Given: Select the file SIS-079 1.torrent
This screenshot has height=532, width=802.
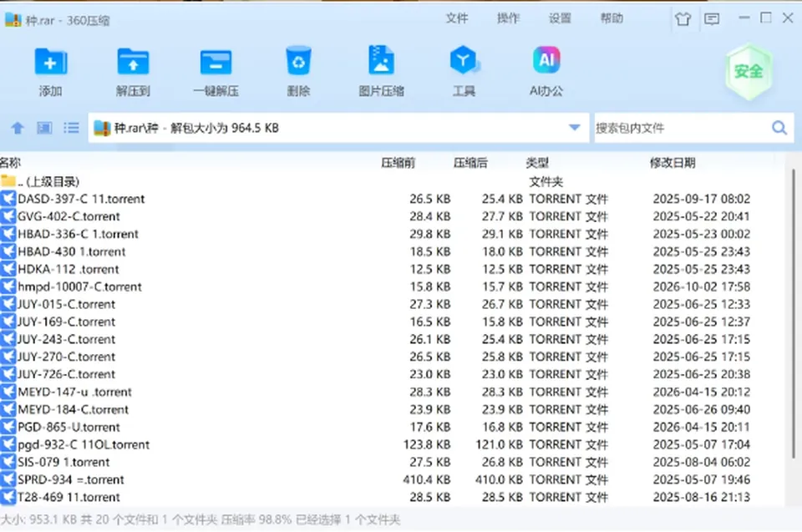Looking at the screenshot, I should (x=63, y=462).
